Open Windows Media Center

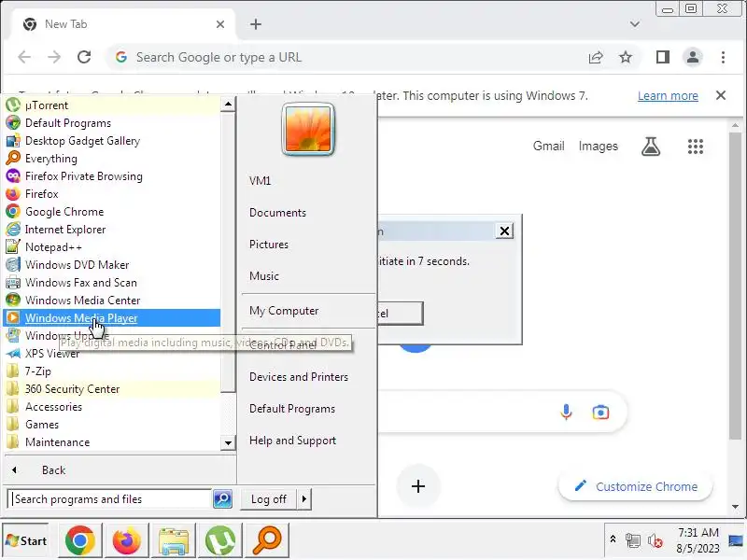[112, 300]
